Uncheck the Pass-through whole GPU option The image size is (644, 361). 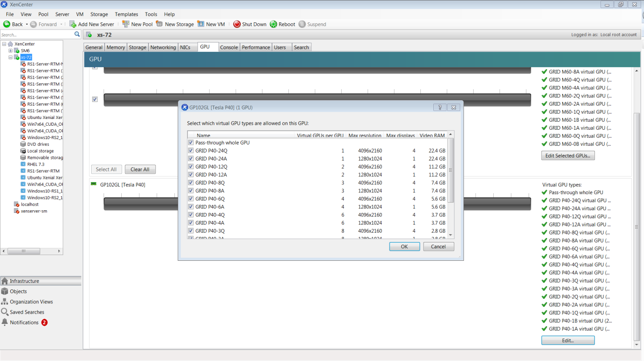pos(191,142)
